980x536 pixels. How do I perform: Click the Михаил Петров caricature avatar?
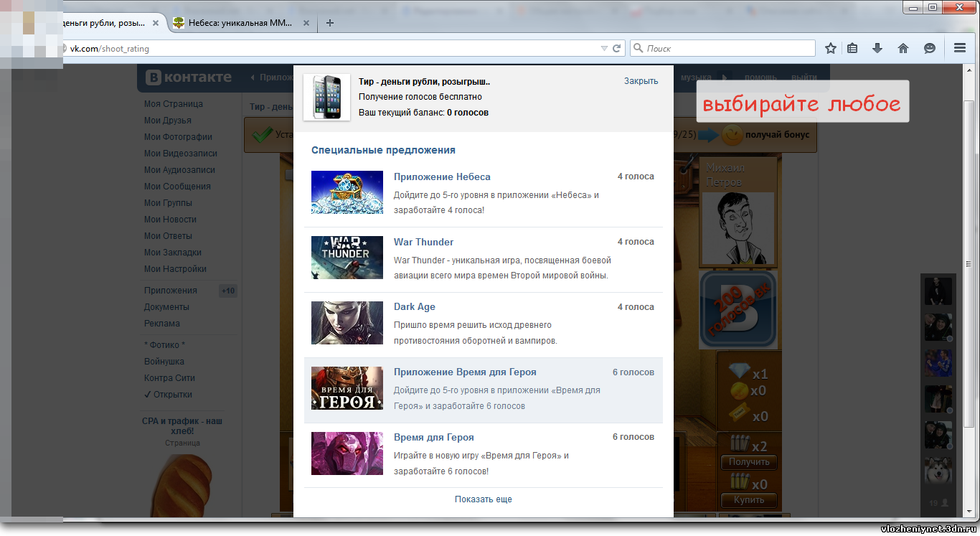(x=738, y=228)
